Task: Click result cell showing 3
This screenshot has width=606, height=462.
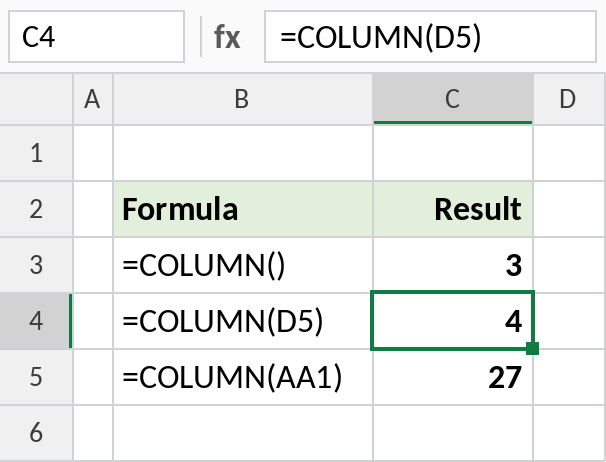Action: pos(453,265)
